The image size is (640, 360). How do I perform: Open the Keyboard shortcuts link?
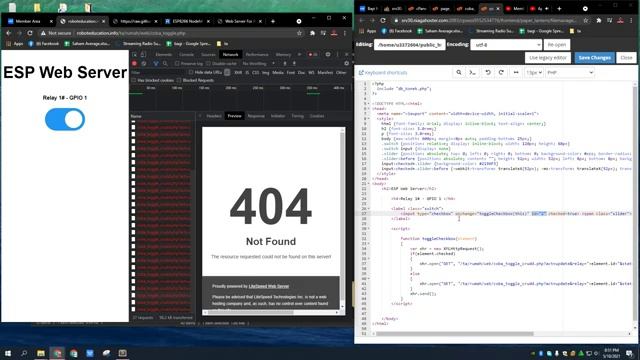click(x=383, y=73)
